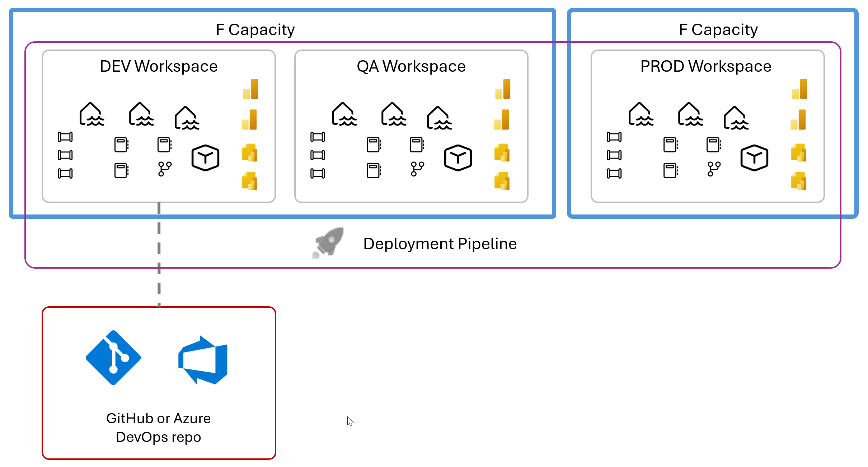The image size is (868, 467).
Task: Click the cube model icon in PROD Workspace
Action: [x=754, y=158]
